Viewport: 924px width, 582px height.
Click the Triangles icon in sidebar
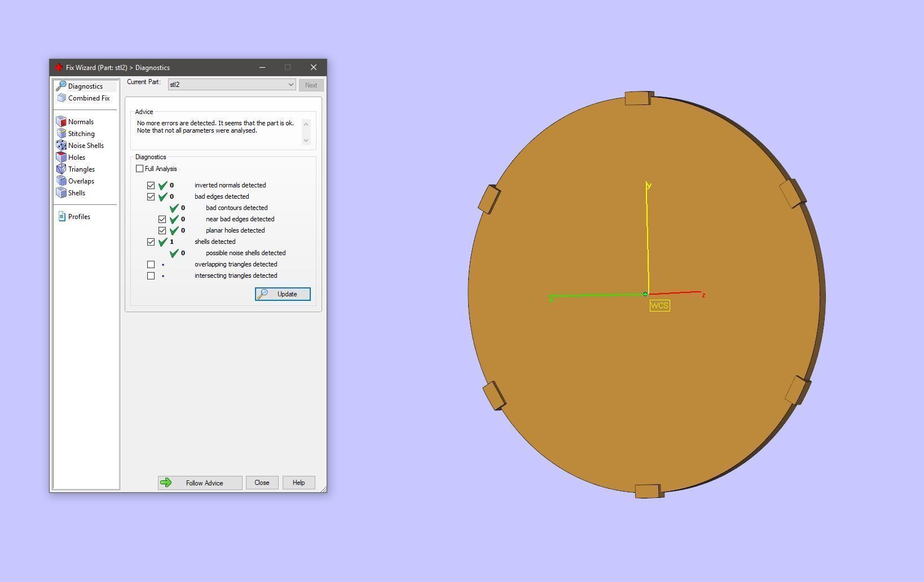(x=61, y=169)
